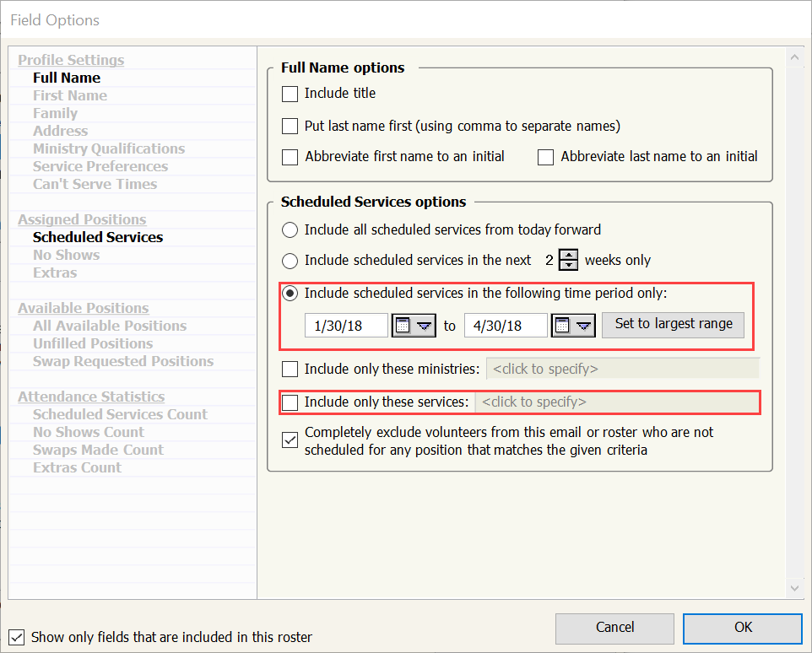812x653 pixels.
Task: Select Include all scheduled services from today forward
Action: tap(290, 229)
